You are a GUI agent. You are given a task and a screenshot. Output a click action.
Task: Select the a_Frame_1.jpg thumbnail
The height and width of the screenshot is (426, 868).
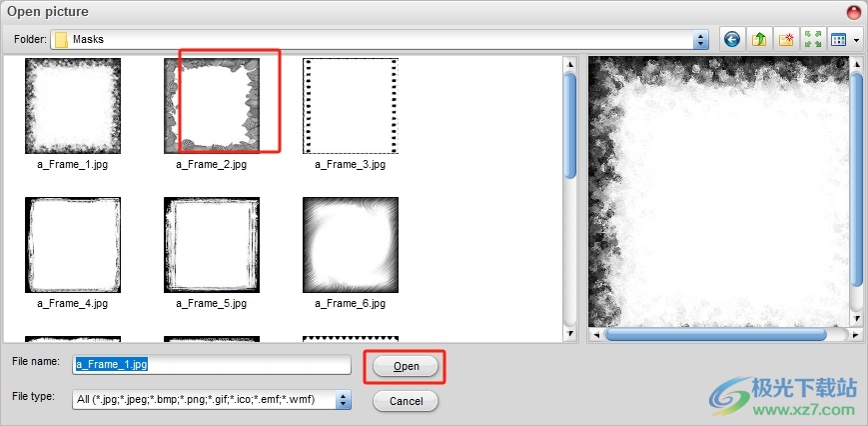(x=73, y=106)
